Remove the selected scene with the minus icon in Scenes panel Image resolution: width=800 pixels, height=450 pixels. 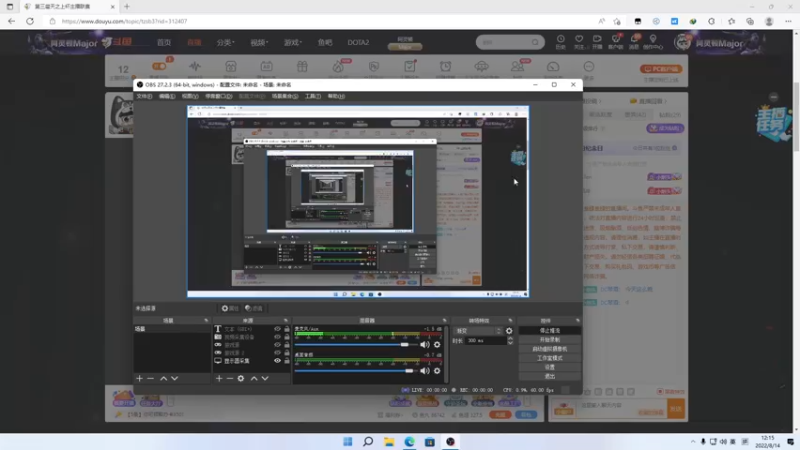(x=151, y=379)
